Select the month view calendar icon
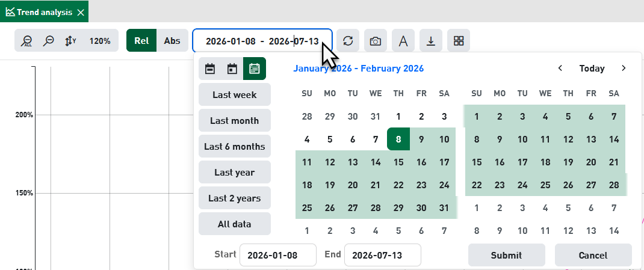 tap(255, 69)
